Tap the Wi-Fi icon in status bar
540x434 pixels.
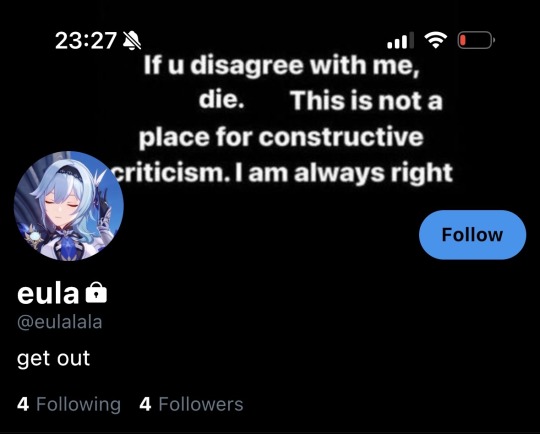pyautogui.click(x=436, y=40)
